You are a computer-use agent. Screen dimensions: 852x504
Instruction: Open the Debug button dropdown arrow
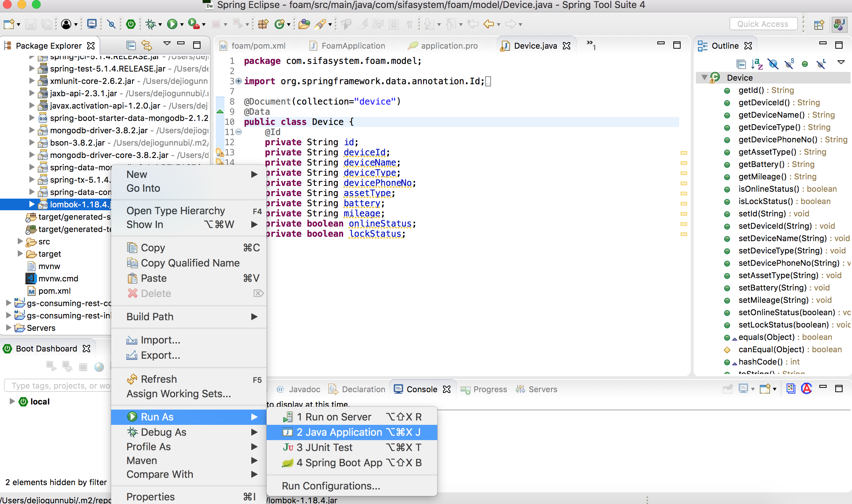(160, 25)
